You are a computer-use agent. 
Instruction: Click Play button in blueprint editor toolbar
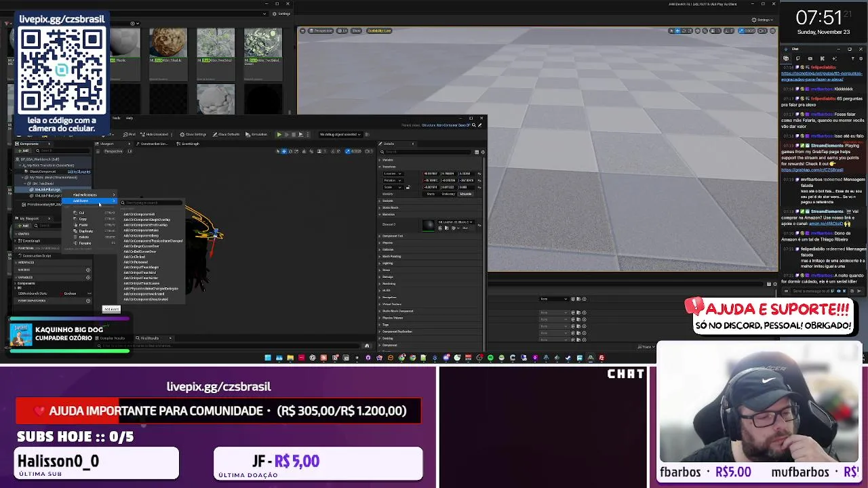pyautogui.click(x=279, y=134)
